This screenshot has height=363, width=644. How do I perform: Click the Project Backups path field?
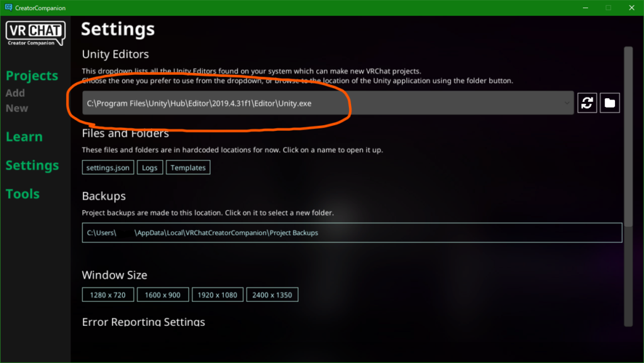pyautogui.click(x=352, y=233)
